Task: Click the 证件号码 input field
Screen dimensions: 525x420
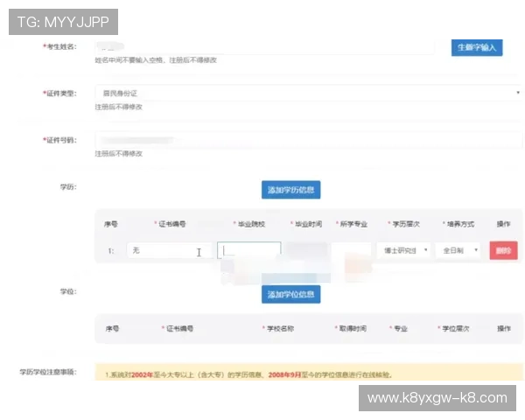Action: 309,140
